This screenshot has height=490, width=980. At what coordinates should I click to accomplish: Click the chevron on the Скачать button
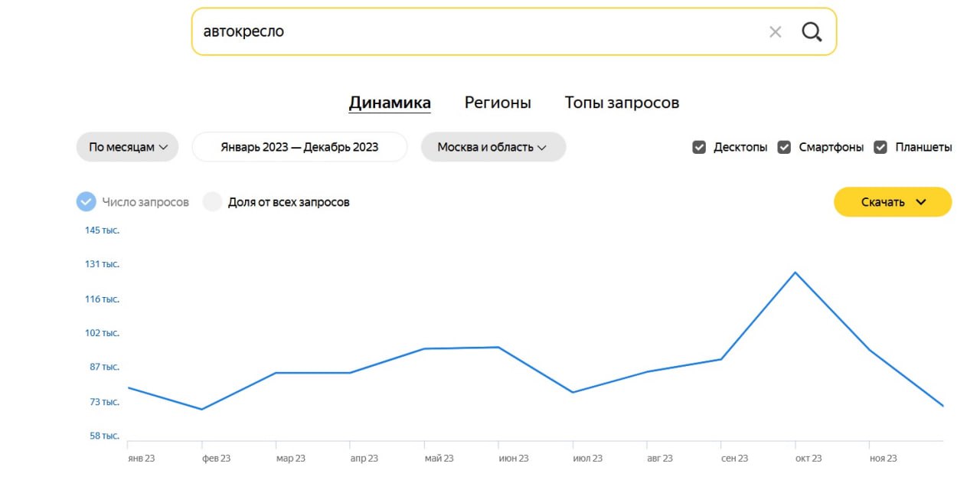[921, 202]
